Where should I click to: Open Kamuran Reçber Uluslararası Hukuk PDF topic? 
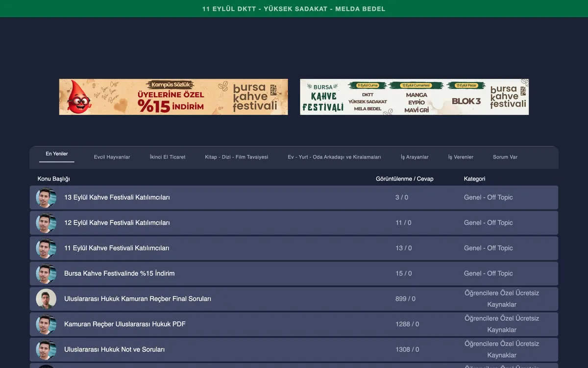coord(125,324)
